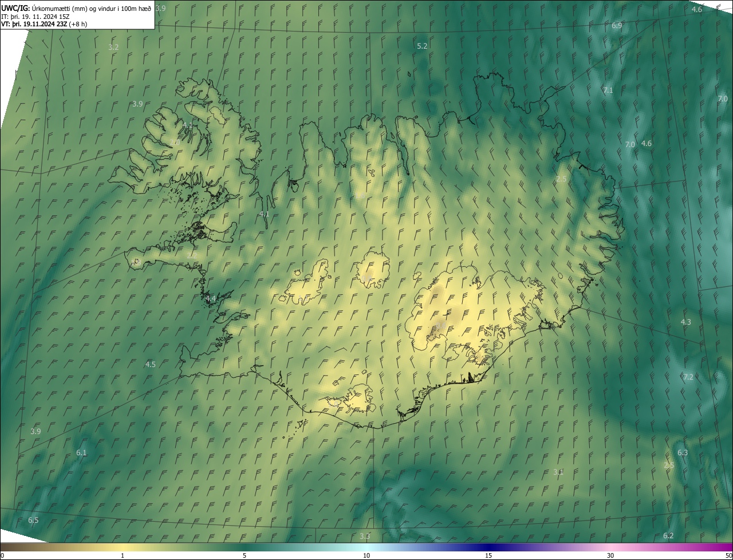Click the 3.1 value label
Viewport: 733px width, 560px height.
click(558, 472)
